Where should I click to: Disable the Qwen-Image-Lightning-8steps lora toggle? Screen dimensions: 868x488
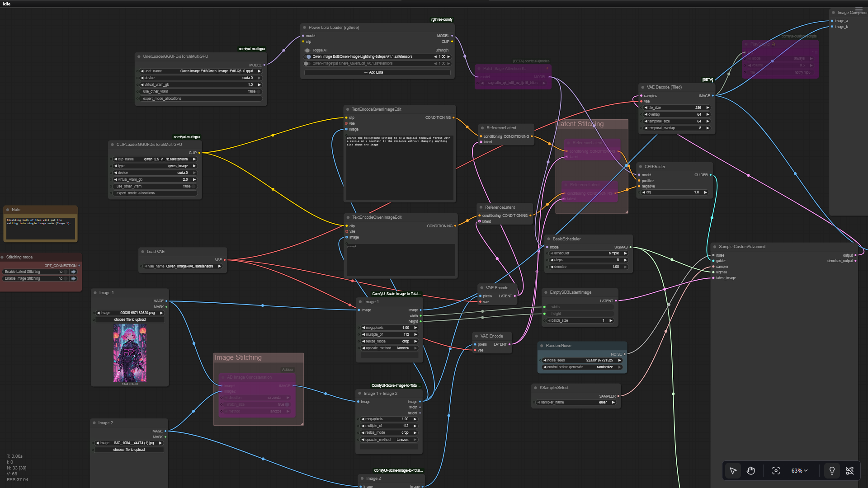point(308,57)
